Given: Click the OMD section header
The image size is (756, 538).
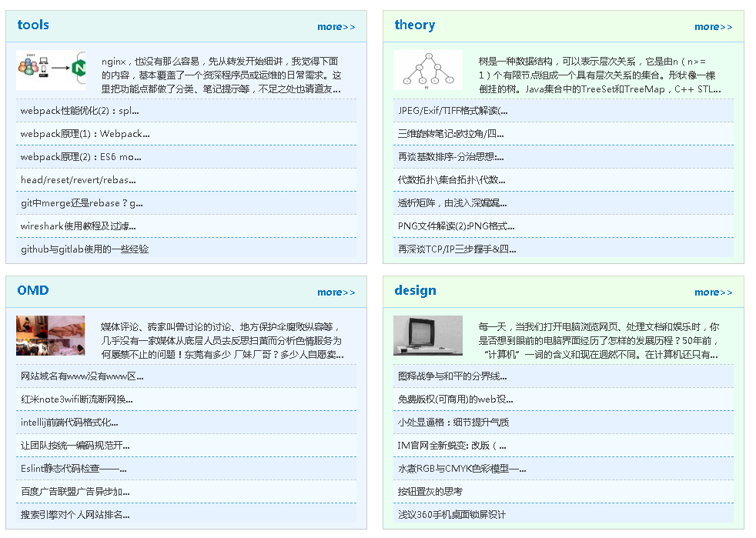Looking at the screenshot, I should click(32, 291).
